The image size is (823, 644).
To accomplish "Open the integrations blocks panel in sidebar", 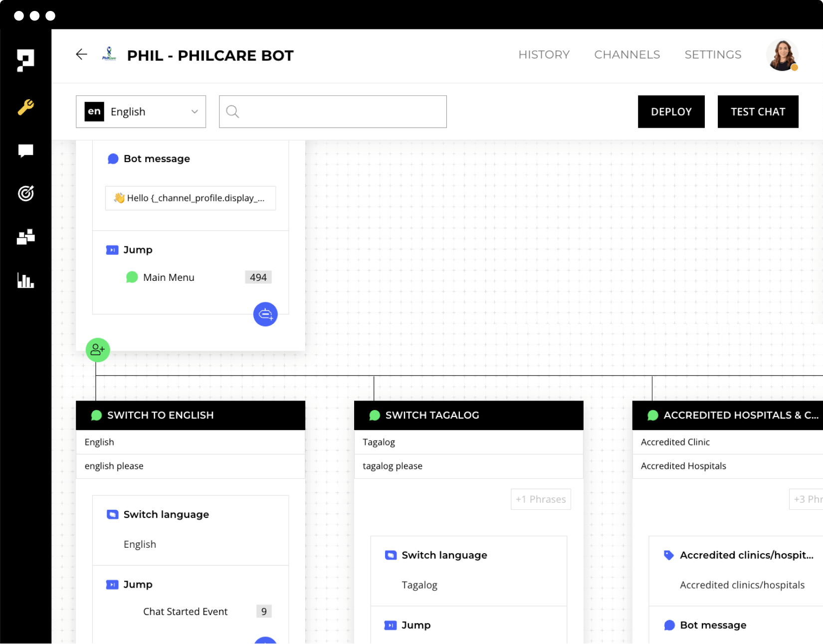I will 25,237.
